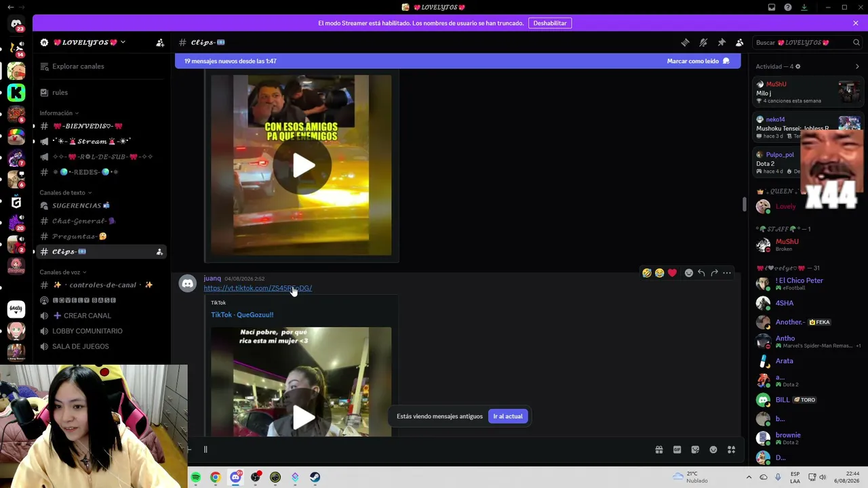This screenshot has height=488, width=868.
Task: Click Deshabilitar to turn off Streamer mode
Action: click(x=550, y=23)
